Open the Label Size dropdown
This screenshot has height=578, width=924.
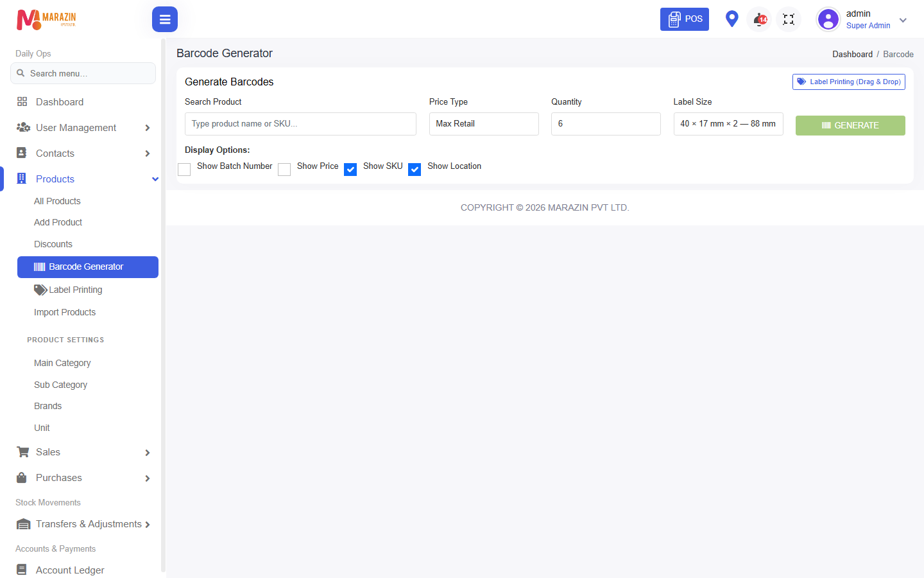(x=728, y=124)
